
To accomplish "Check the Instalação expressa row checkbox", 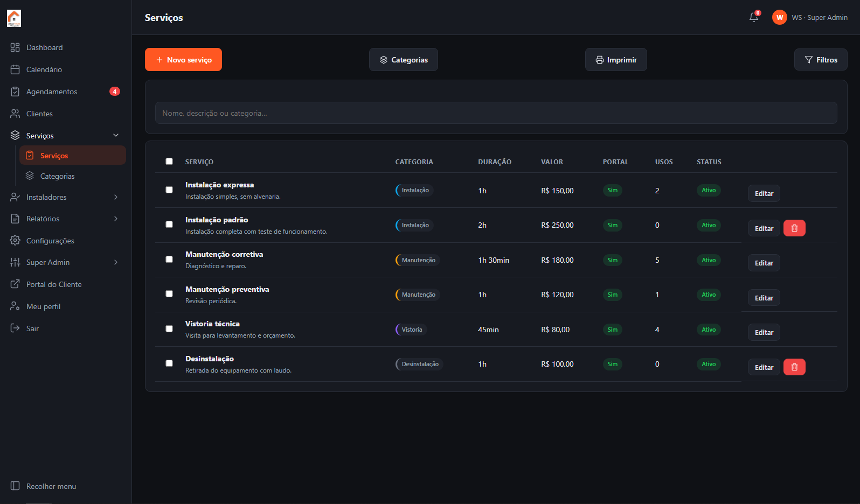I will coord(169,190).
